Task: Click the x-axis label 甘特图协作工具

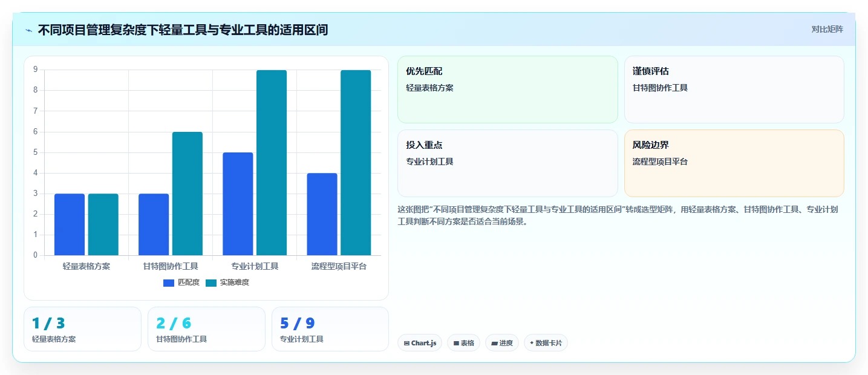Action: point(171,266)
